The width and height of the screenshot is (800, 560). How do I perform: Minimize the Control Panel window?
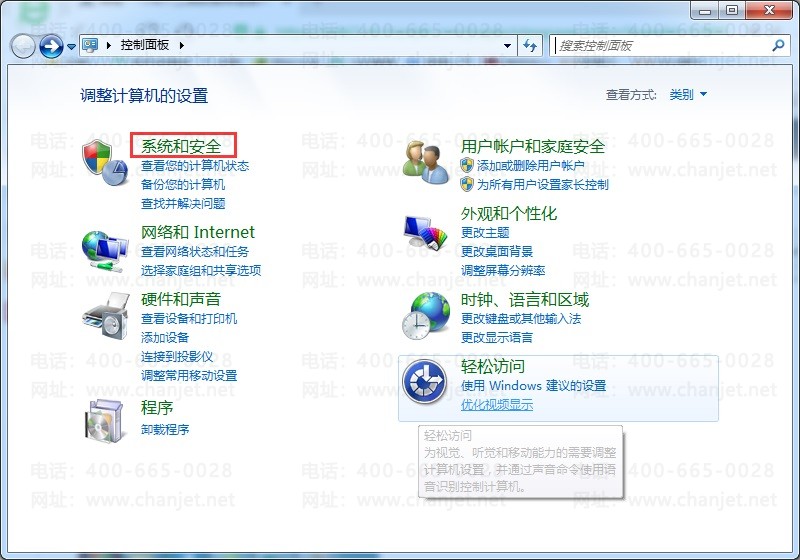705,10
